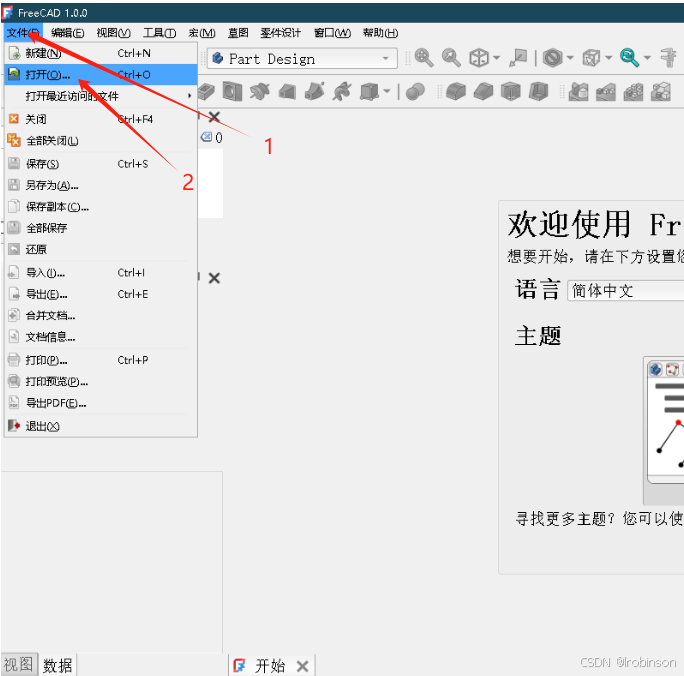This screenshot has height=676, width=684.
Task: Open the Part Design workbench selector
Action: click(x=302, y=58)
